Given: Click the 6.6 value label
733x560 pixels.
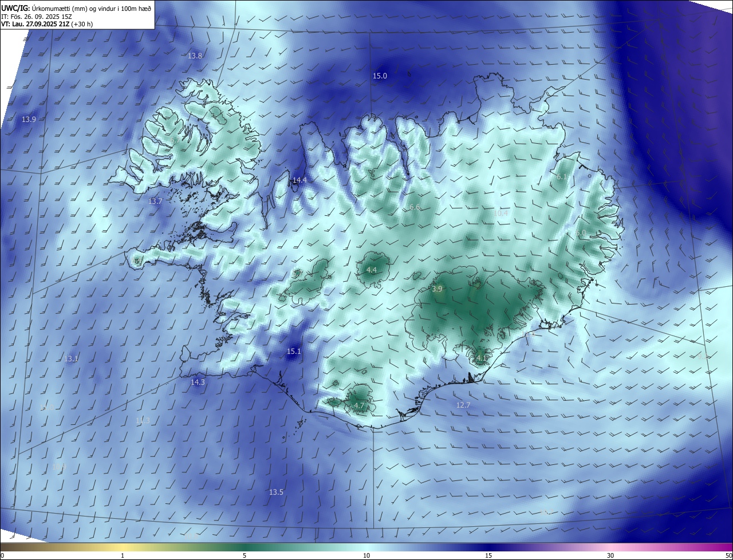Looking at the screenshot, I should point(416,207).
